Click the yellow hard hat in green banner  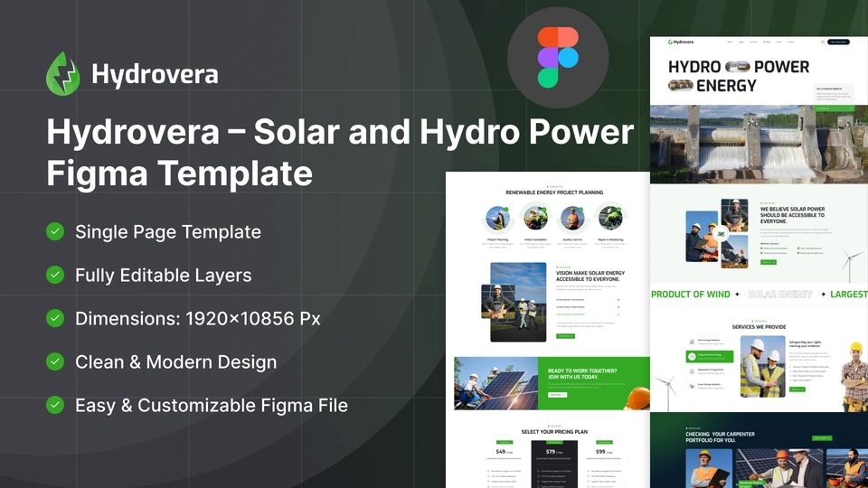click(x=637, y=399)
